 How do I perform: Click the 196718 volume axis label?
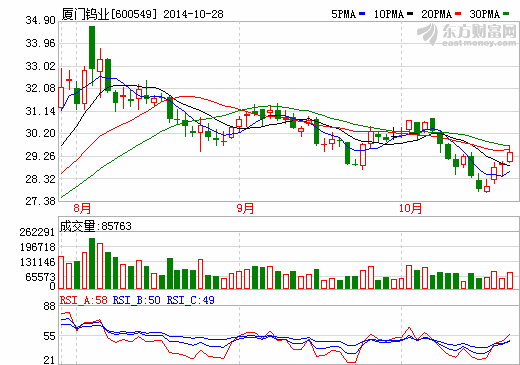[x=37, y=247]
